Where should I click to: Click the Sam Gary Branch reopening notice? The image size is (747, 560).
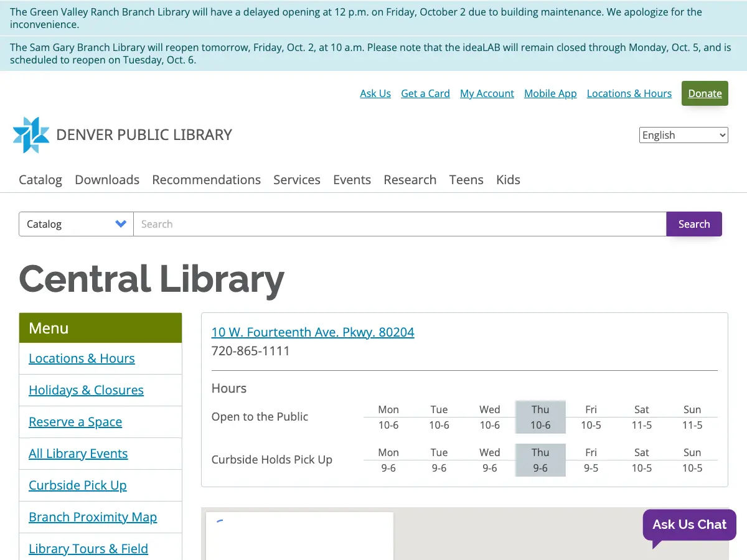[374, 54]
